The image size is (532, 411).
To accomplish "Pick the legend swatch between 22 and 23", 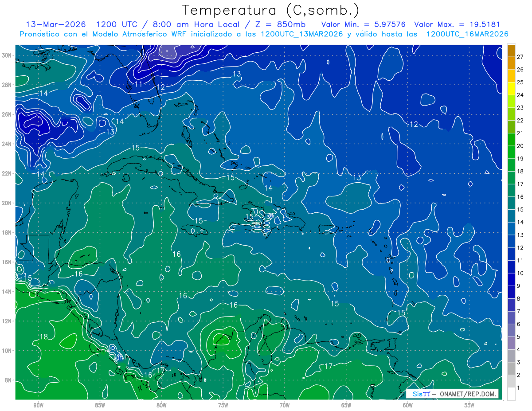I will pyautogui.click(x=511, y=114).
